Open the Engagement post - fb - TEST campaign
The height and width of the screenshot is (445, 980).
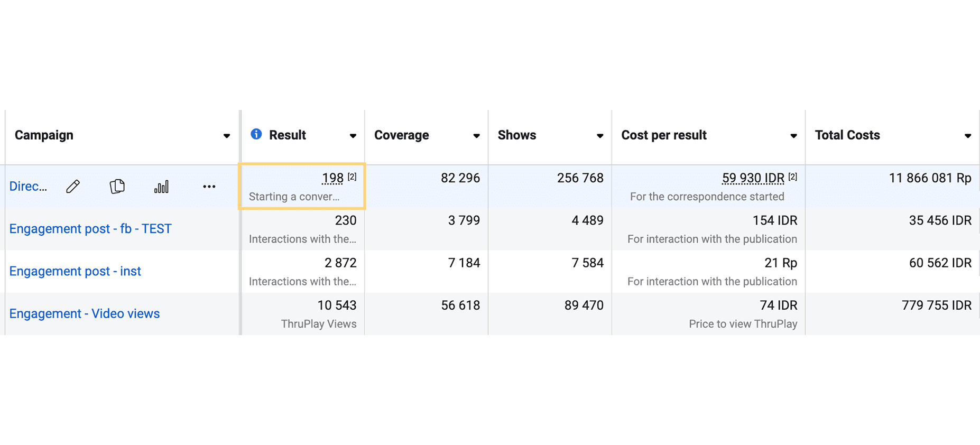click(90, 229)
